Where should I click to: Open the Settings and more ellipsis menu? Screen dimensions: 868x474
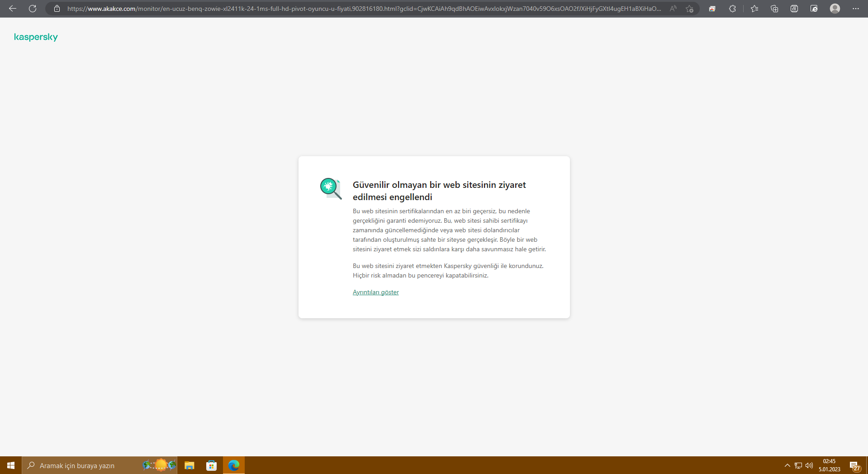856,9
